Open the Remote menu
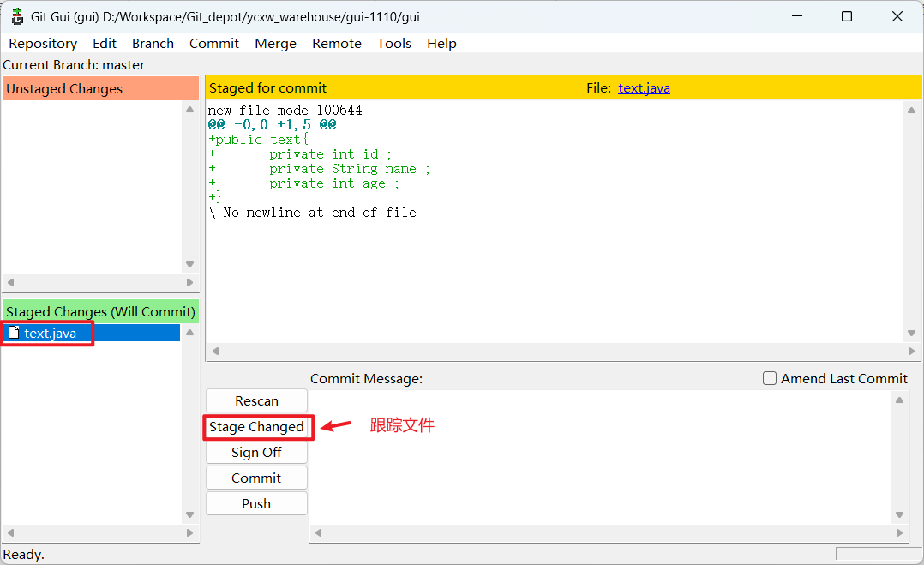Image resolution: width=924 pixels, height=565 pixels. (x=336, y=43)
